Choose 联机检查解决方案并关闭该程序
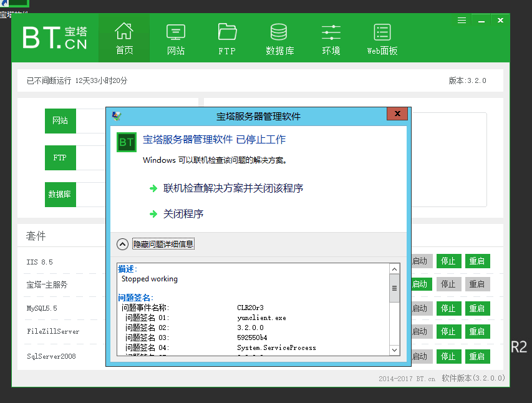 pos(233,188)
